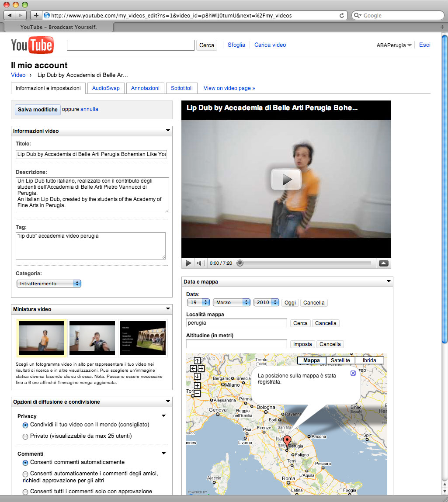
Task: Click the video progress slider handle
Action: click(240, 263)
